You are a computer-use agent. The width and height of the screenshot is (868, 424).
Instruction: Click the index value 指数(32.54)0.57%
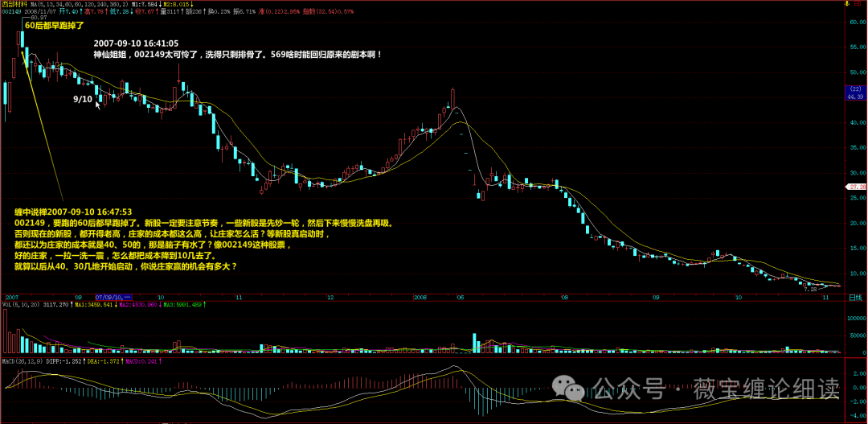[x=328, y=11]
